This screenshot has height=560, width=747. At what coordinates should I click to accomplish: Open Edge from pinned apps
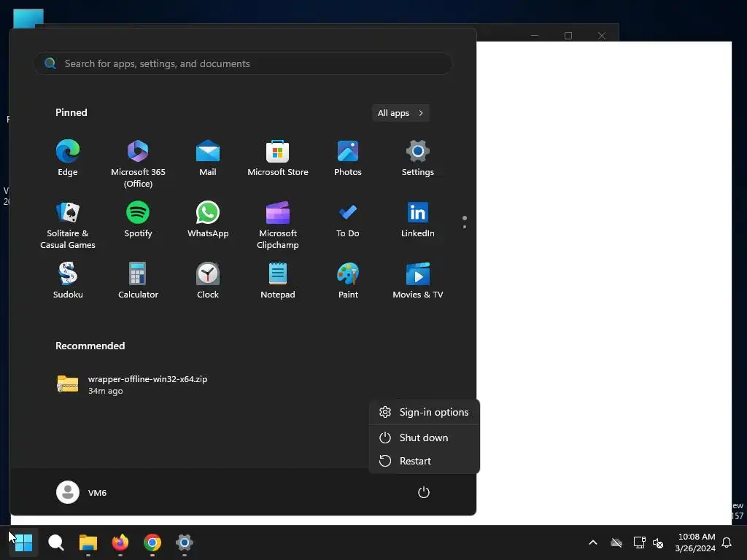[x=68, y=158]
